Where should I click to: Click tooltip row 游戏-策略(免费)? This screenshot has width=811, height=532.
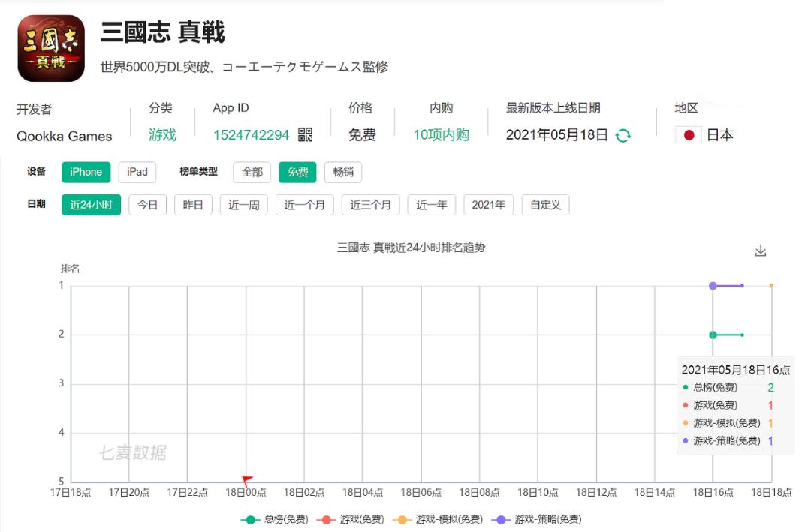tap(728, 441)
